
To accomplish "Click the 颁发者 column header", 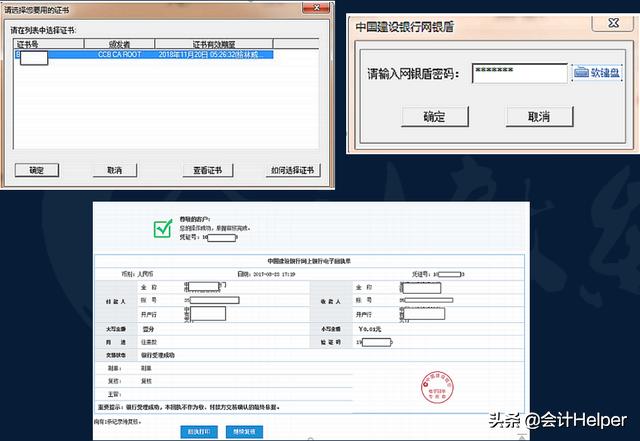I will coord(119,44).
